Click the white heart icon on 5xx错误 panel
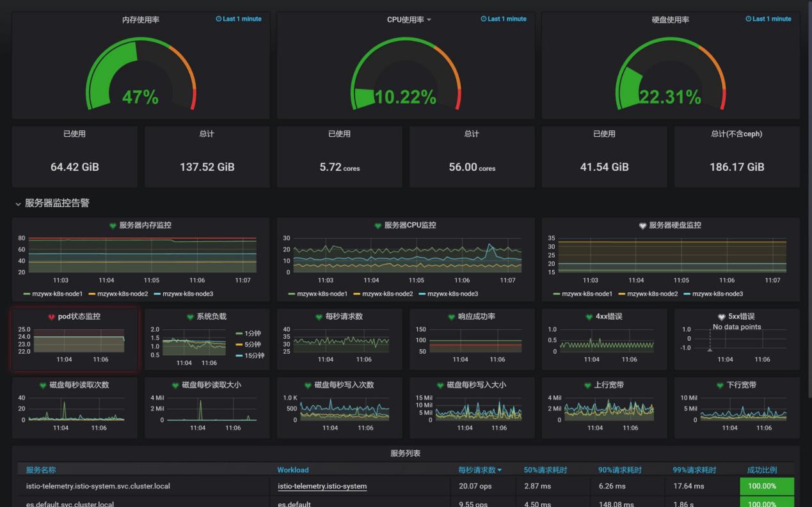812x507 pixels. click(722, 317)
